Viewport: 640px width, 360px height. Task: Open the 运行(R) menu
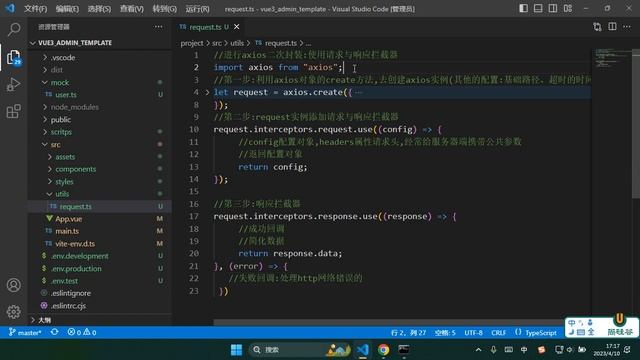tap(197, 9)
